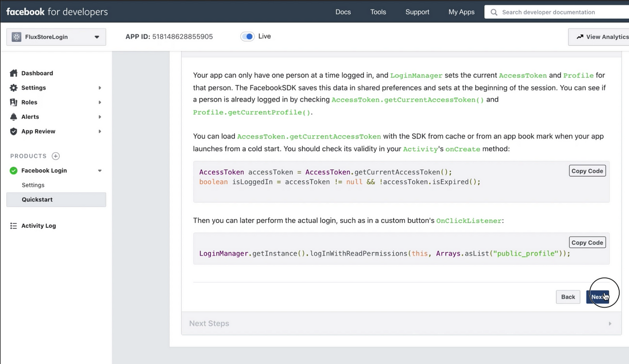The image size is (629, 364).
Task: Click the Roles label in sidebar
Action: [x=29, y=102]
